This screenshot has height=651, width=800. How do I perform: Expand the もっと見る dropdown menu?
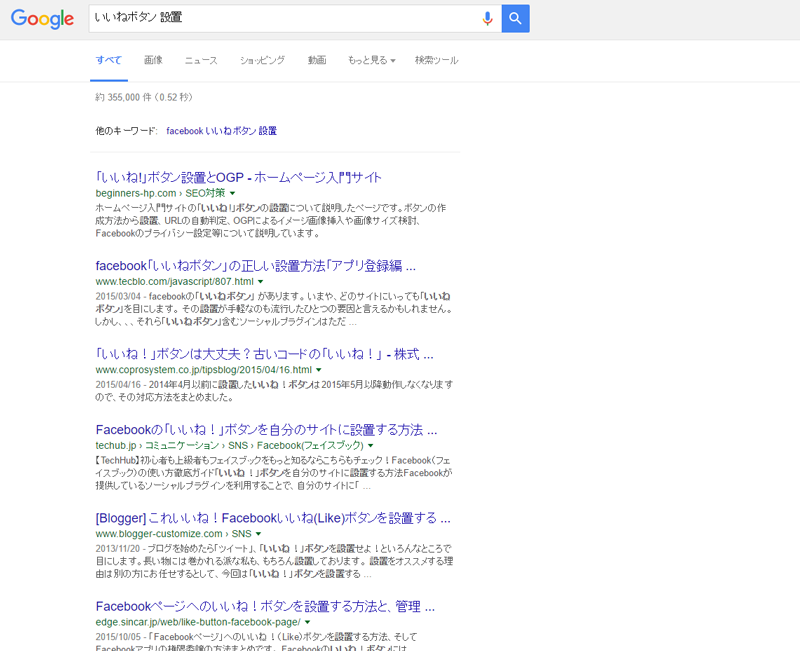[371, 60]
